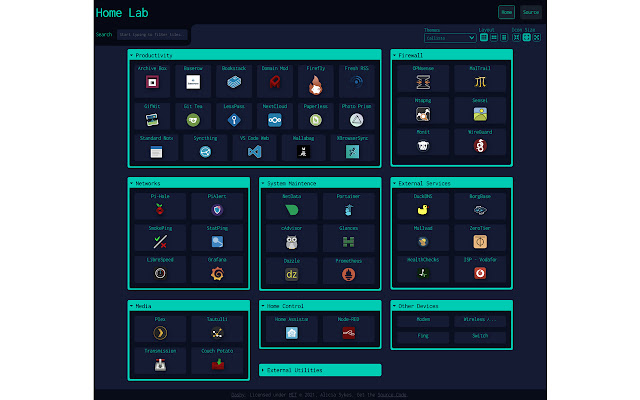Open the Themes dropdown
The height and width of the screenshot is (400, 640).
(450, 38)
